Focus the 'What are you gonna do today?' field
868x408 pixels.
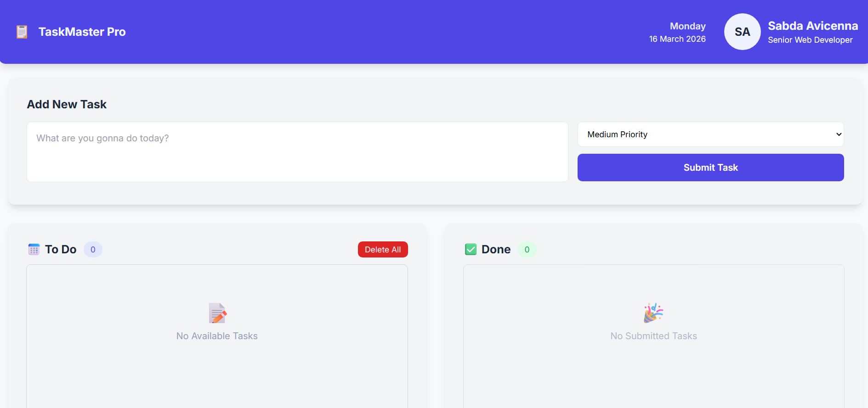[x=297, y=152]
